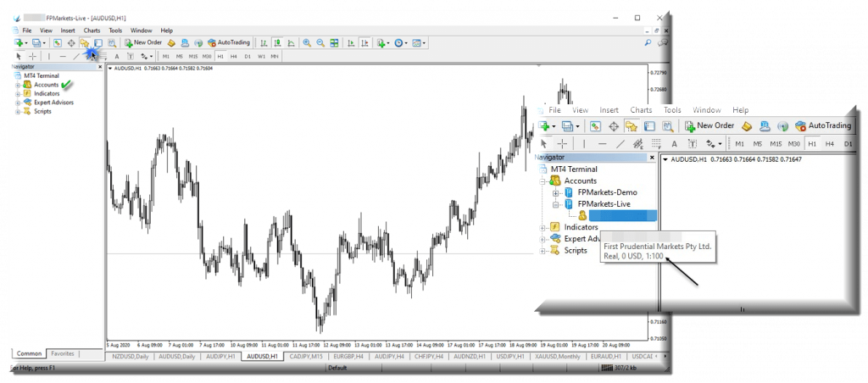Viewport: 868px width, 383px height.
Task: Click the Tile Windows icon in main toolbar
Action: [x=334, y=42]
